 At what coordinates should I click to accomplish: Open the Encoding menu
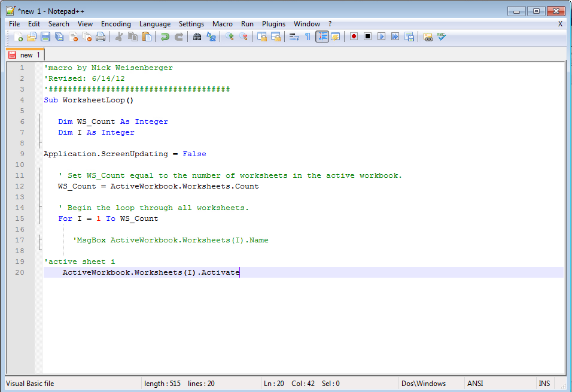(x=116, y=24)
